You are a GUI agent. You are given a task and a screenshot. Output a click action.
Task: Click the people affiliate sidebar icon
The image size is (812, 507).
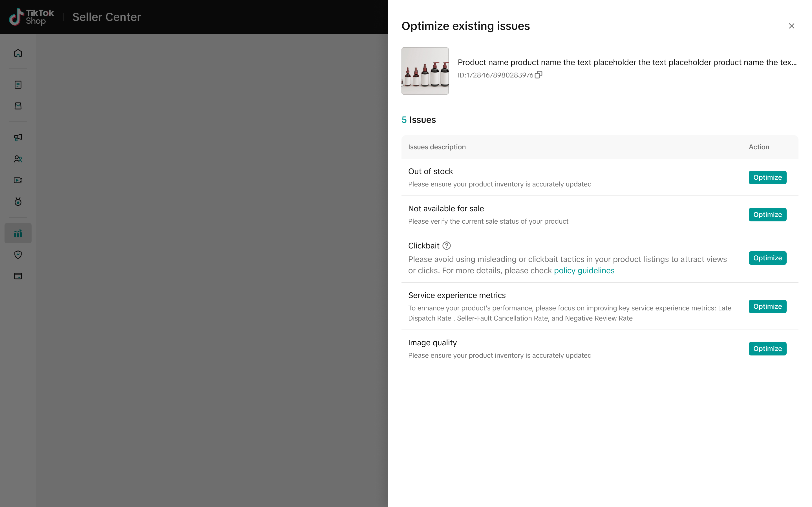click(x=18, y=159)
